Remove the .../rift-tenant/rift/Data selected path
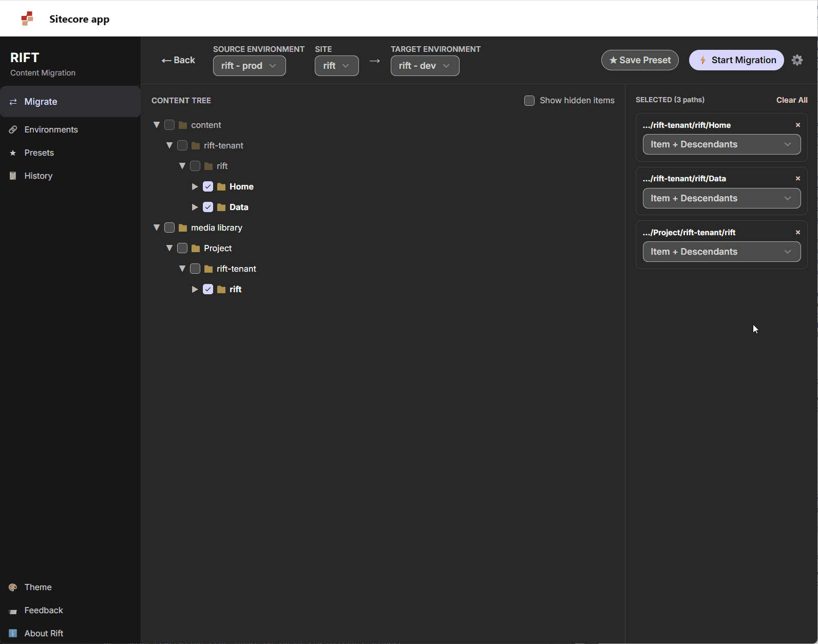 798,178
